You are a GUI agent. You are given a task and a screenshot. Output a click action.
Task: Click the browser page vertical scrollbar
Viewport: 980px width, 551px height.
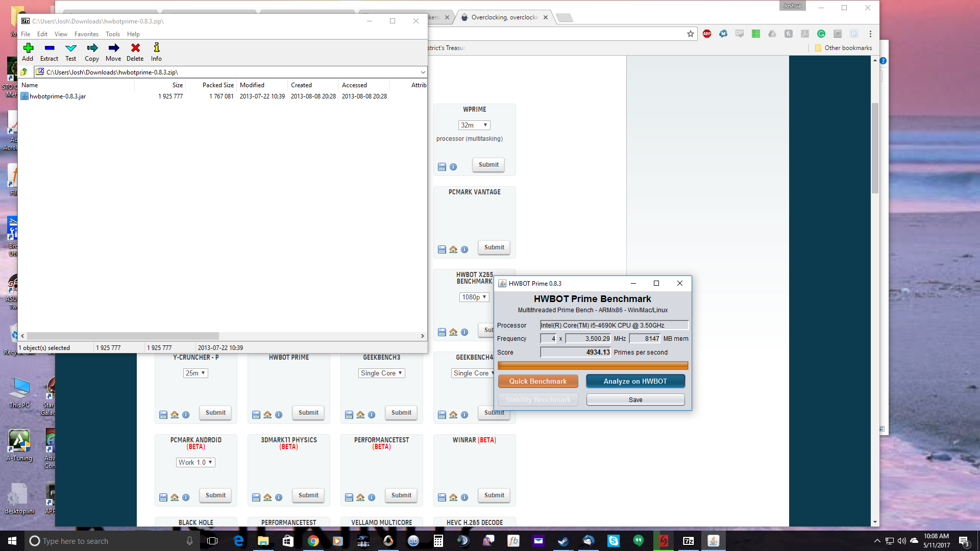pos(875,148)
